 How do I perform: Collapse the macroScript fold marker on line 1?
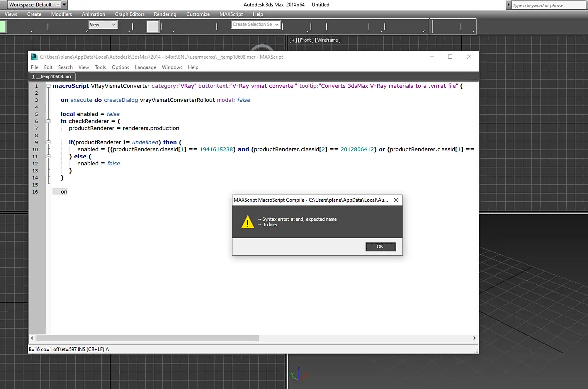click(x=48, y=86)
